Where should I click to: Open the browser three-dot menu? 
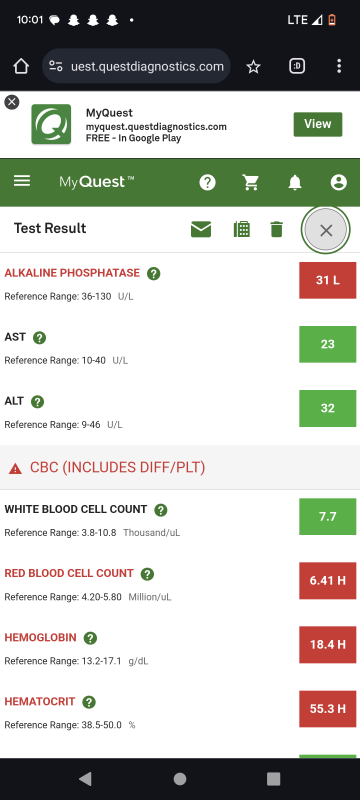tap(339, 66)
